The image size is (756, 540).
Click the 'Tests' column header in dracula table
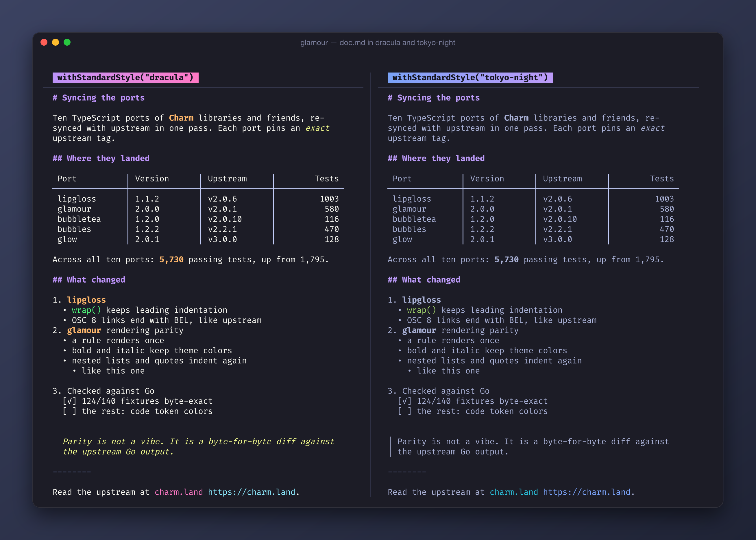pyautogui.click(x=327, y=179)
